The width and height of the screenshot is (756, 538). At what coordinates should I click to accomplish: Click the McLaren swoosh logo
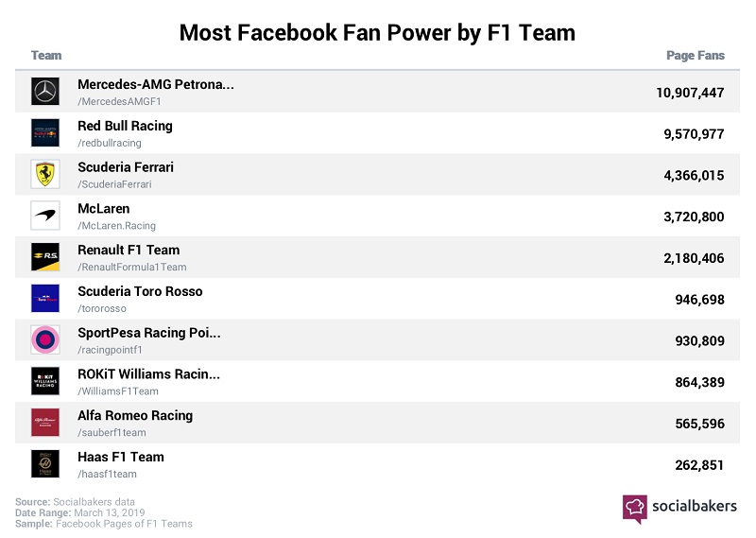[45, 216]
